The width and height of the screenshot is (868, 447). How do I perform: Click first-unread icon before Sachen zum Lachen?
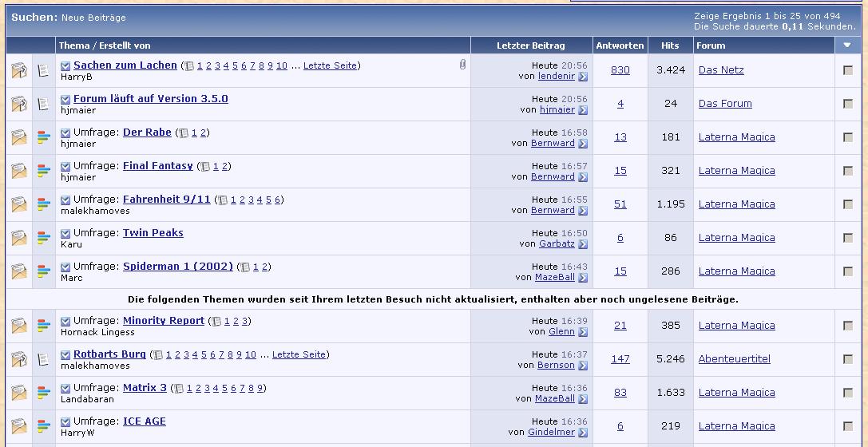tap(65, 66)
